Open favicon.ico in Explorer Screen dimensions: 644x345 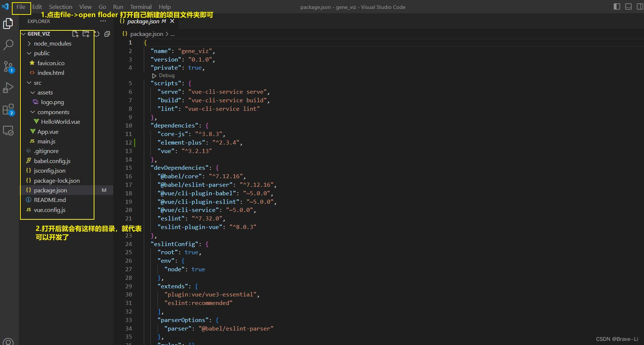coord(51,63)
